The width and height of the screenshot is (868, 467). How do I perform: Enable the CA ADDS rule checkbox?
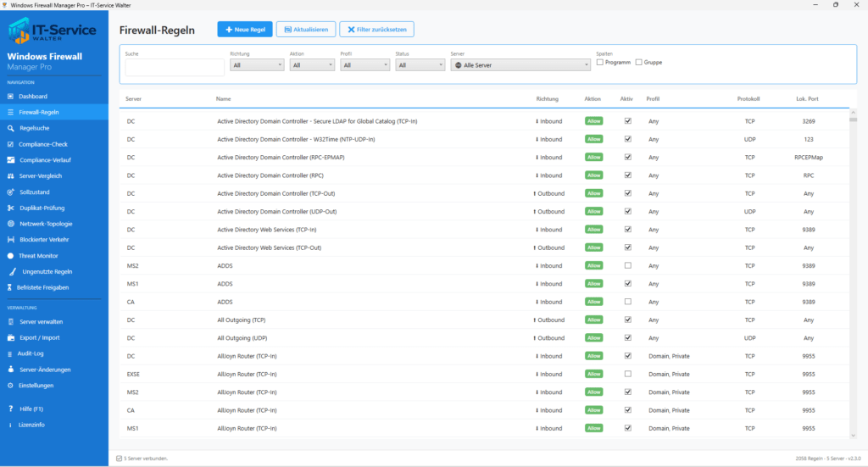(628, 302)
